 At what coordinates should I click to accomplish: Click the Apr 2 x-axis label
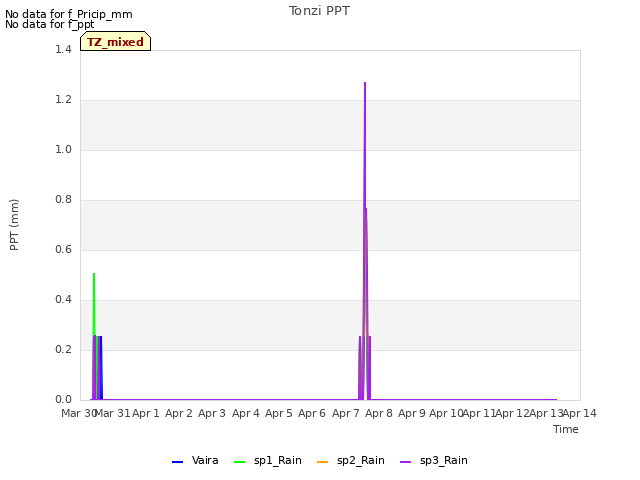(x=179, y=413)
